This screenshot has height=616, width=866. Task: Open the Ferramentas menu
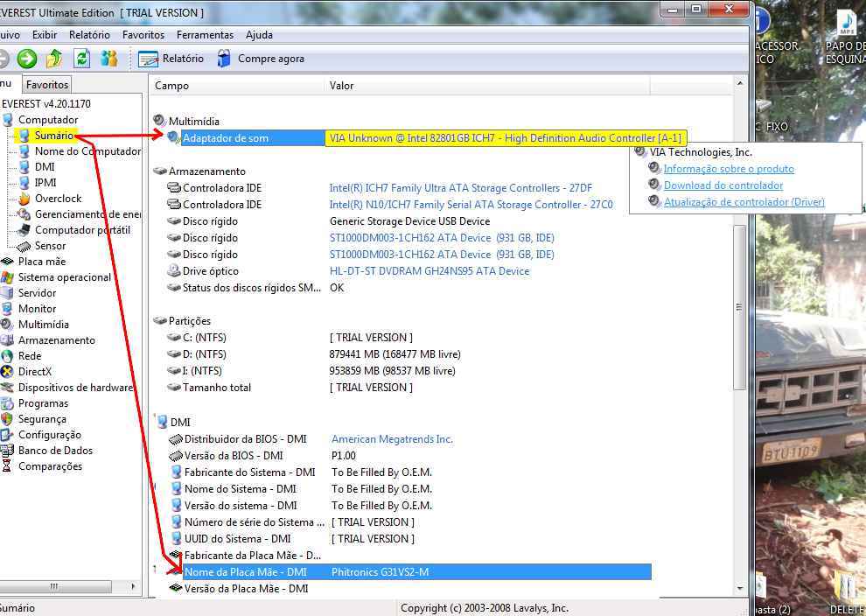[x=205, y=35]
